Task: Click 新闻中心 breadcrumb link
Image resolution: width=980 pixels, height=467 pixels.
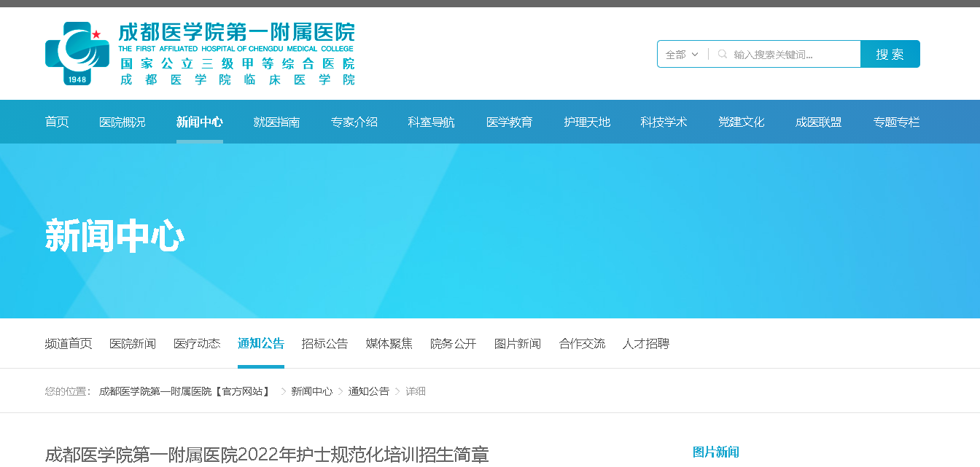Action: point(311,391)
